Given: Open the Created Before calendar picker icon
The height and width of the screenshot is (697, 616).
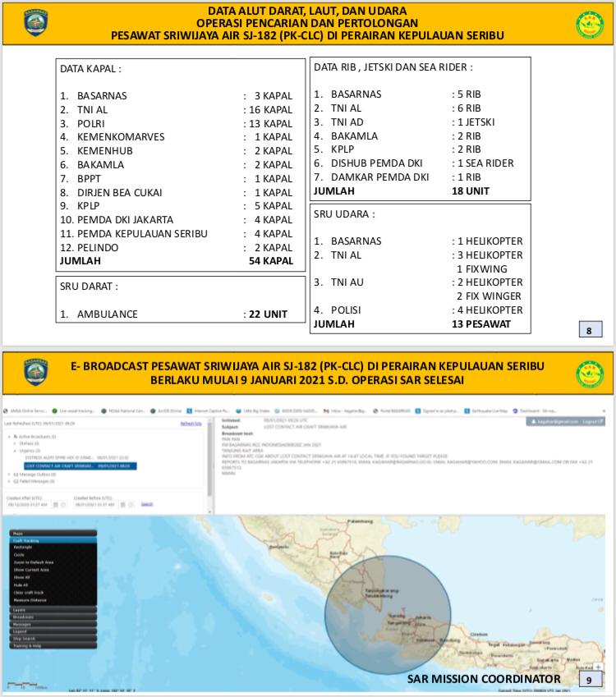Looking at the screenshot, I should [123, 505].
